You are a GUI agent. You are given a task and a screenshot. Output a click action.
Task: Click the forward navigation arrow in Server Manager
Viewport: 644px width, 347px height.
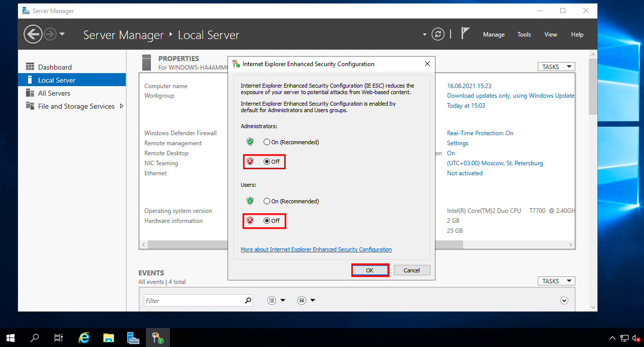pyautogui.click(x=50, y=35)
